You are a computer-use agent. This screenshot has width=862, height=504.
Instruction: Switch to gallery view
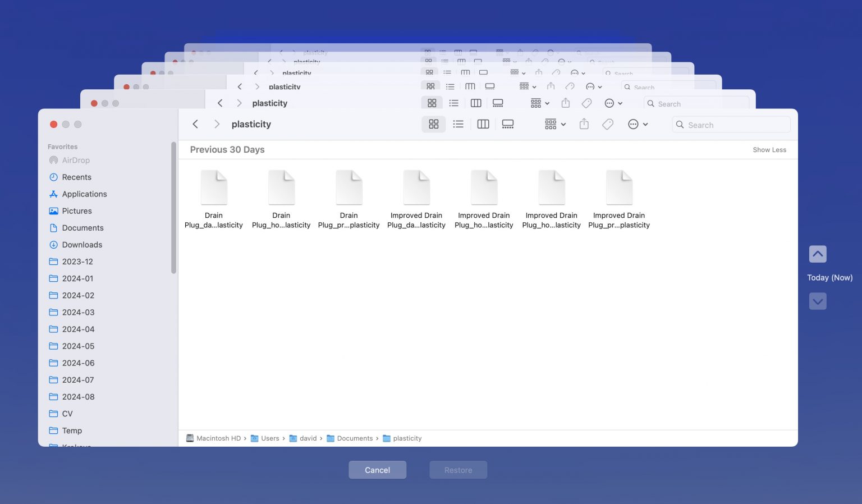(507, 124)
